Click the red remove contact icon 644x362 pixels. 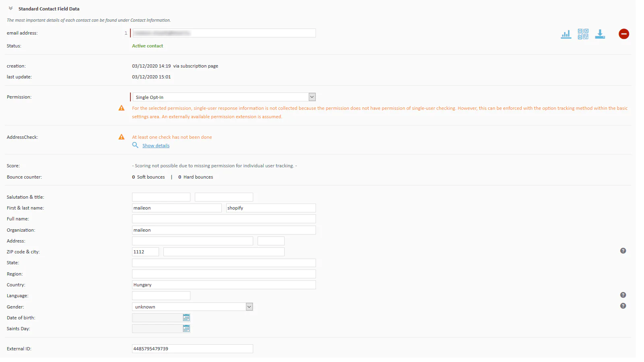[623, 34]
